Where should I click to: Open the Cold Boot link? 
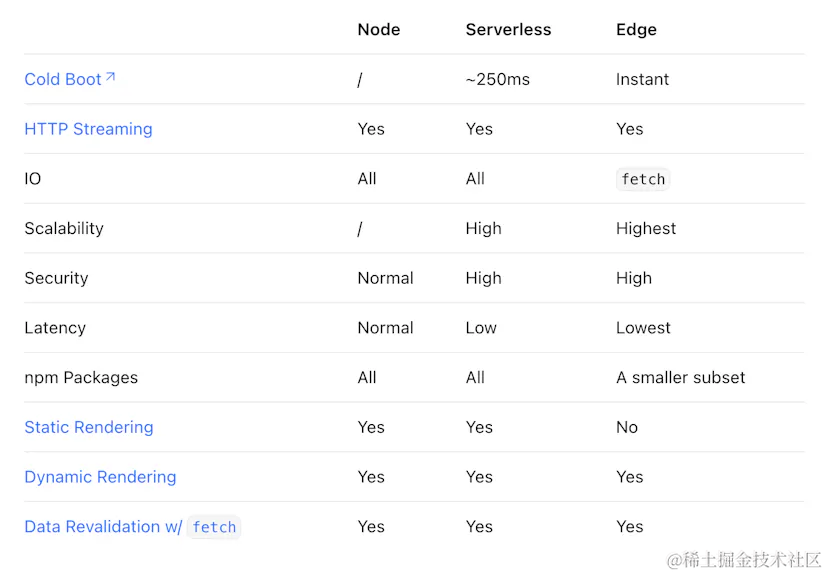coord(62,80)
